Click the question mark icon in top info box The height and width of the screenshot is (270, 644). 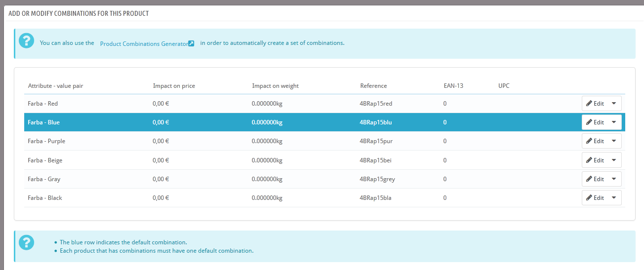coord(27,41)
